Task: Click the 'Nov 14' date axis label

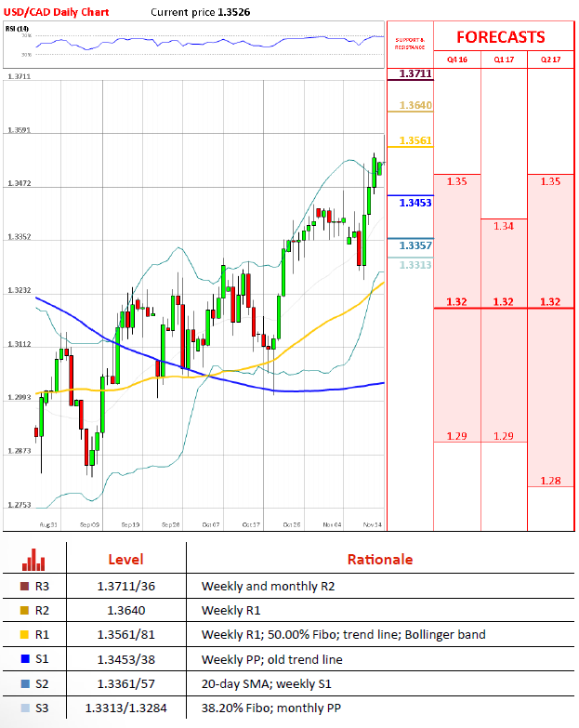Action: [372, 524]
